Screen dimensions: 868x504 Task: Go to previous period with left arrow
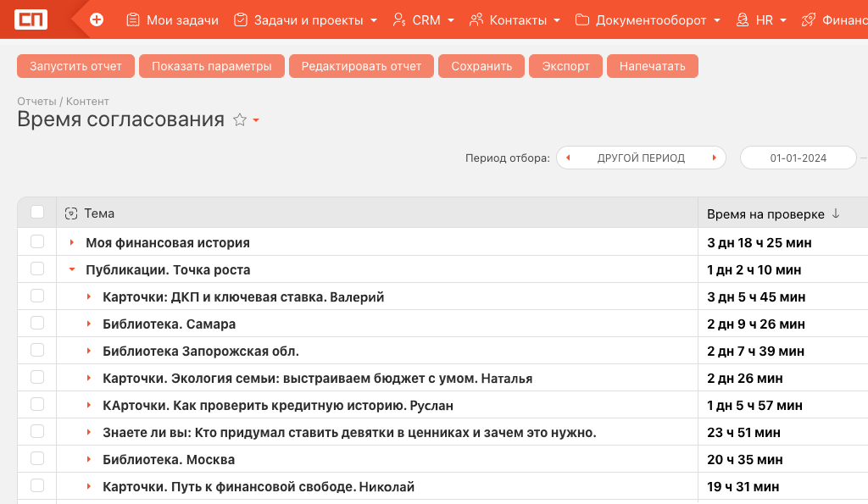(x=568, y=158)
